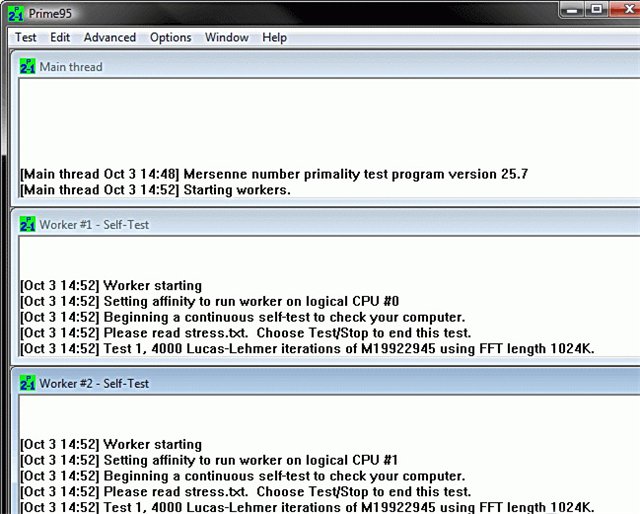Select the Worker #2 - Self-Test title
Viewport: 640px width, 514px height.
click(94, 383)
